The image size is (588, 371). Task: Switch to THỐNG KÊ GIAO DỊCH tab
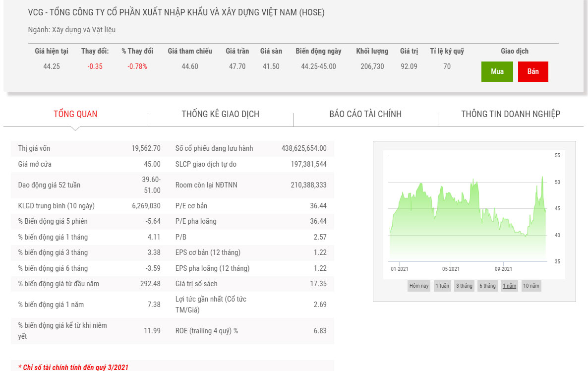click(220, 114)
